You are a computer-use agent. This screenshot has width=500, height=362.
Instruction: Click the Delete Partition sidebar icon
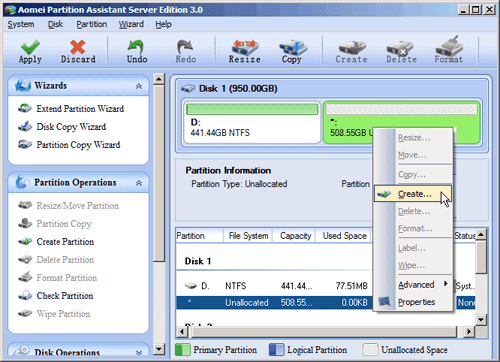[25, 259]
